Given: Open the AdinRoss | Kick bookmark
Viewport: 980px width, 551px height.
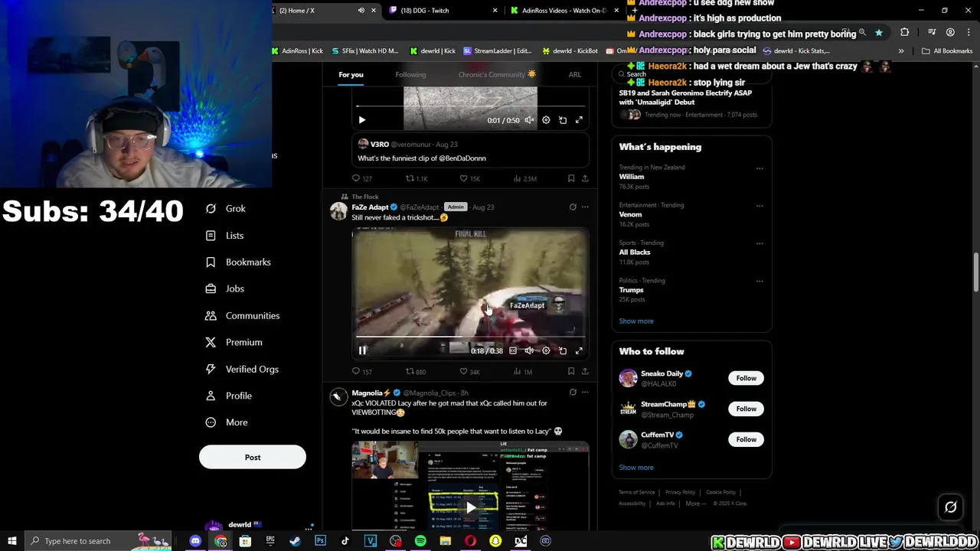Looking at the screenshot, I should click(298, 51).
